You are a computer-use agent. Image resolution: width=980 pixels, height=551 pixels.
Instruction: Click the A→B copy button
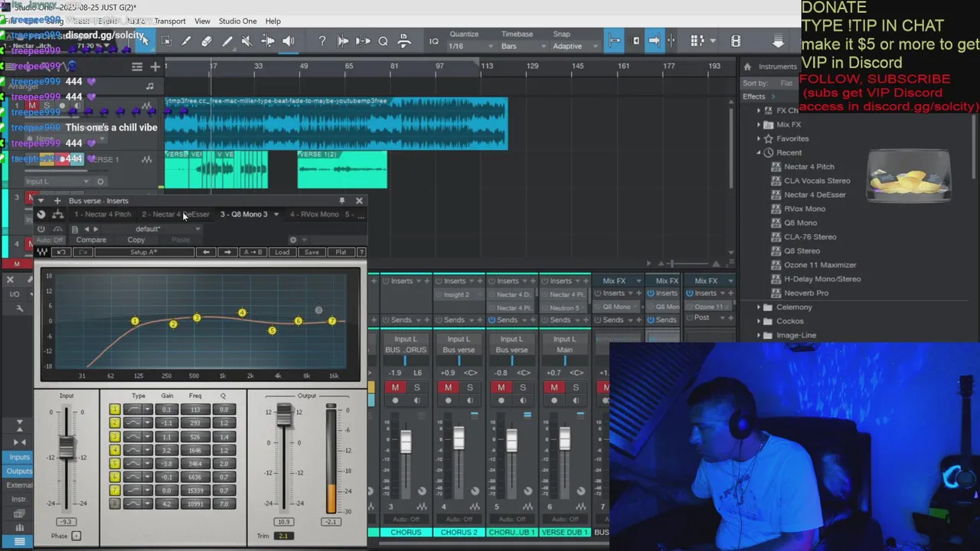click(253, 252)
